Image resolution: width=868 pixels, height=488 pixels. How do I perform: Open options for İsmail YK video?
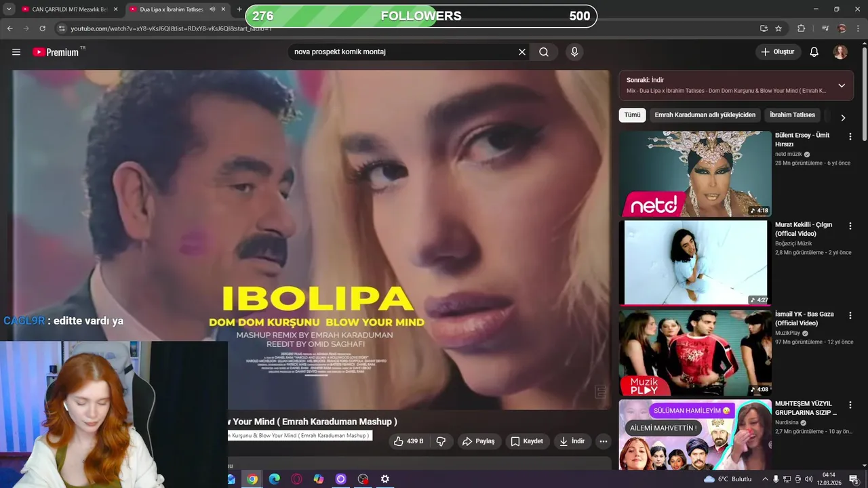(x=850, y=315)
